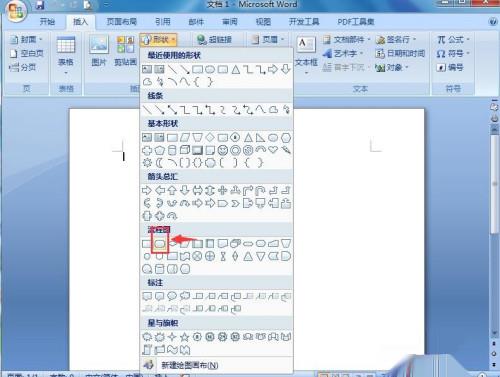Select the cube basic shape
The image size is (500, 377).
point(185,150)
